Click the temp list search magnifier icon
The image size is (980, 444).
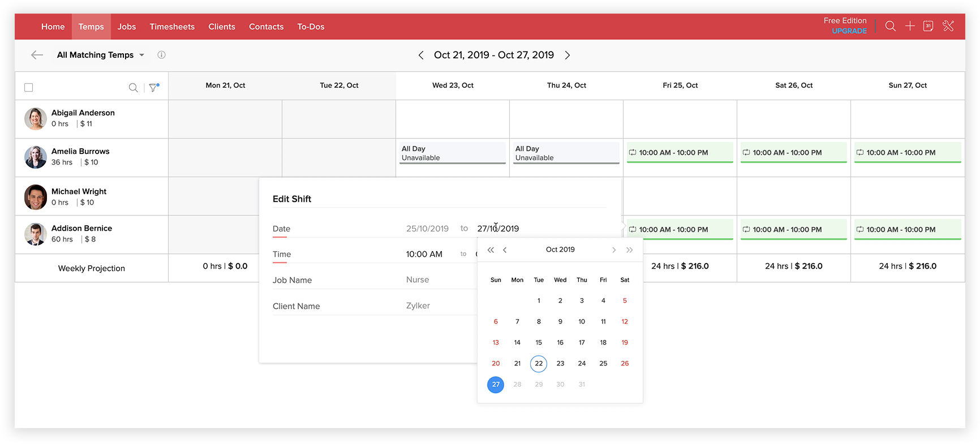[x=133, y=88]
